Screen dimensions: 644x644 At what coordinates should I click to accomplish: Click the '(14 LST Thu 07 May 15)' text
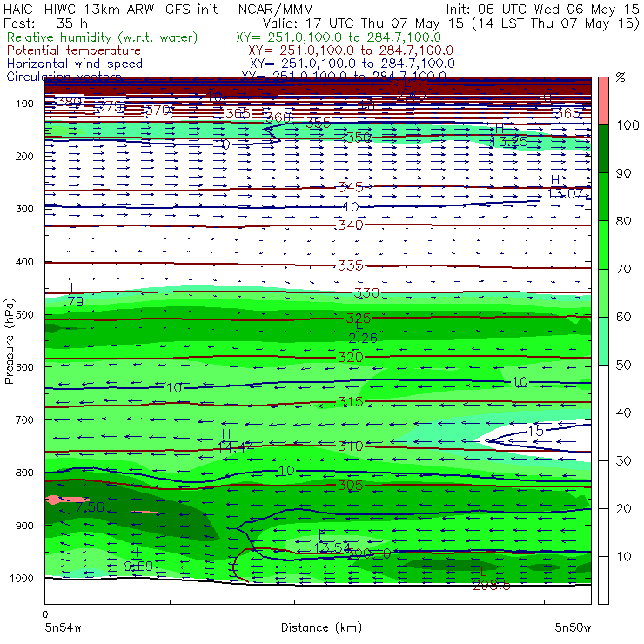(x=556, y=23)
